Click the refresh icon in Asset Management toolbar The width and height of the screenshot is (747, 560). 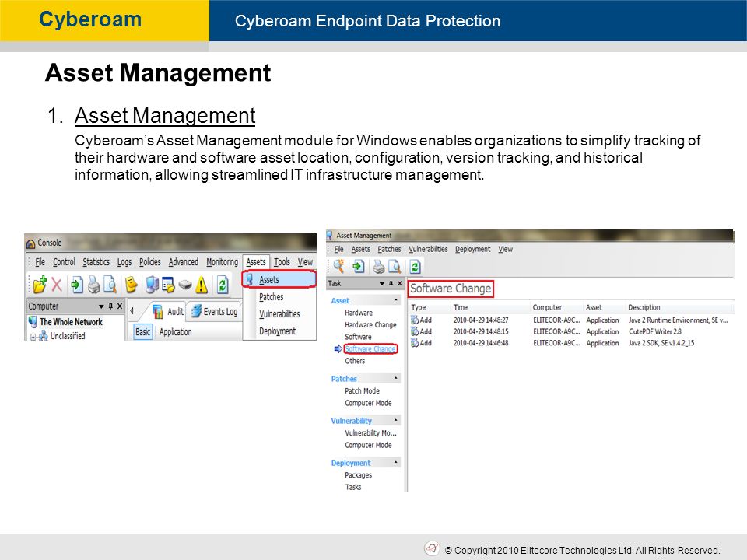pyautogui.click(x=416, y=266)
